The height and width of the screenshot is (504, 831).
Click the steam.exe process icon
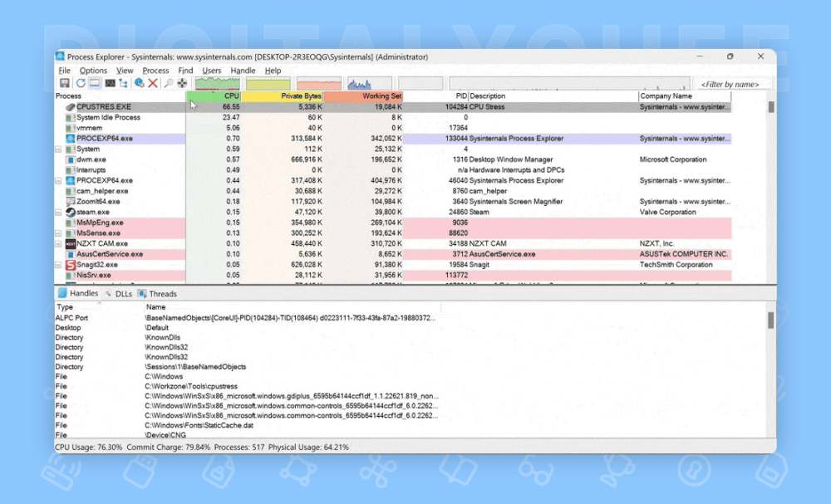(x=71, y=213)
